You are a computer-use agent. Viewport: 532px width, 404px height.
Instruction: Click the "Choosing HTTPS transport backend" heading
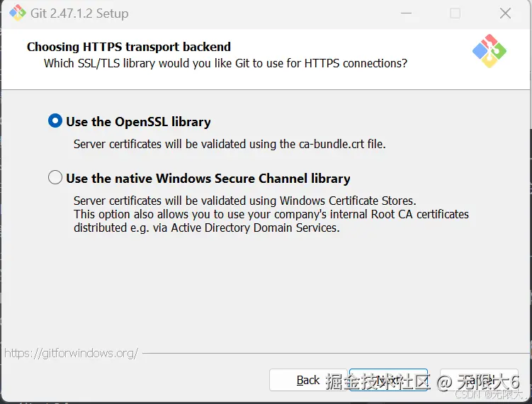click(129, 47)
